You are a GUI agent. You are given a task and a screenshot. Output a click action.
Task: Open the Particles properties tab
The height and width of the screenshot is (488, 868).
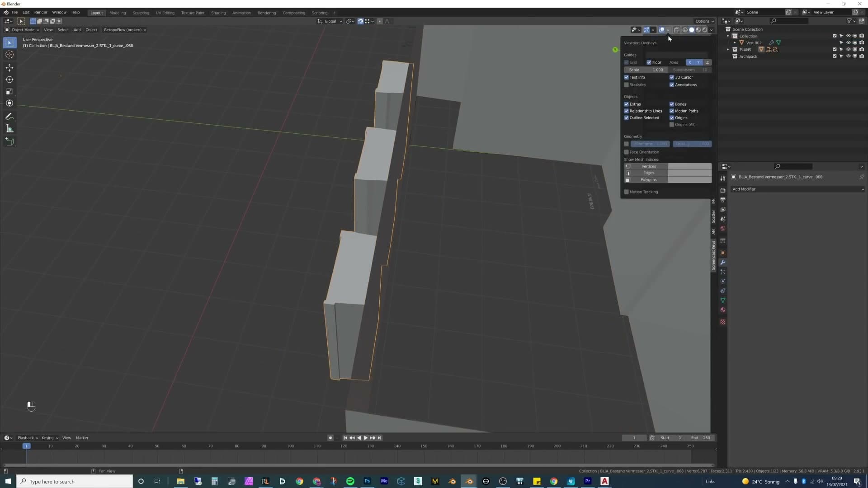click(723, 272)
